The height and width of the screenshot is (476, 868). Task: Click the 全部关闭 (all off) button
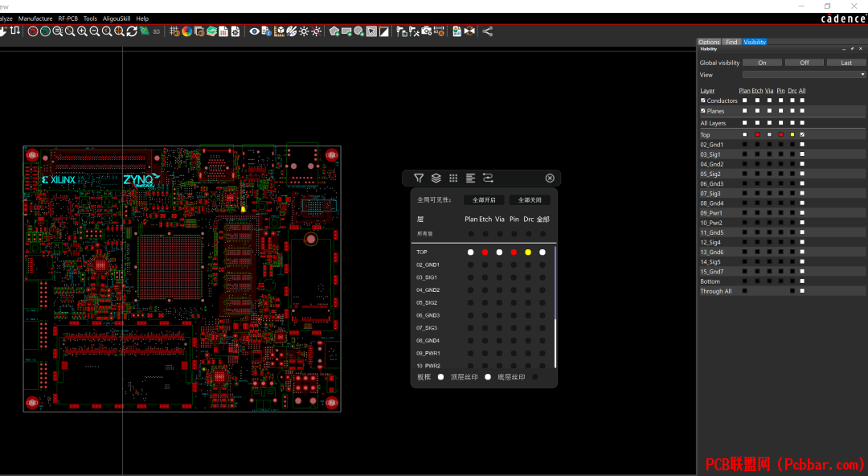click(x=530, y=200)
